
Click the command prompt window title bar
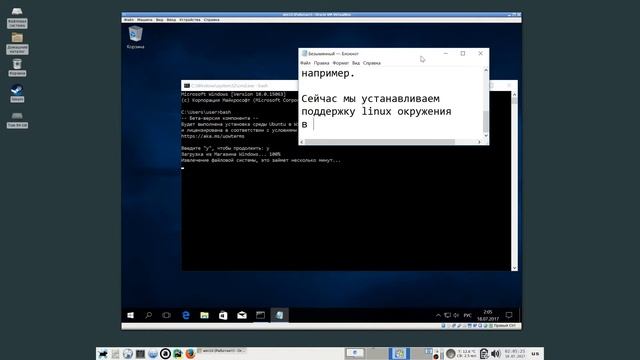point(239,86)
